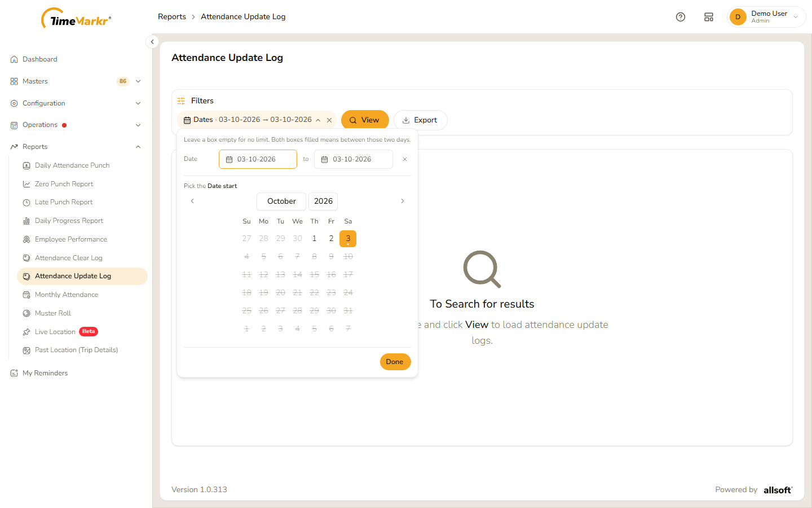Screen dimensions: 812x508
Task: Click the Export button
Action: (x=420, y=120)
